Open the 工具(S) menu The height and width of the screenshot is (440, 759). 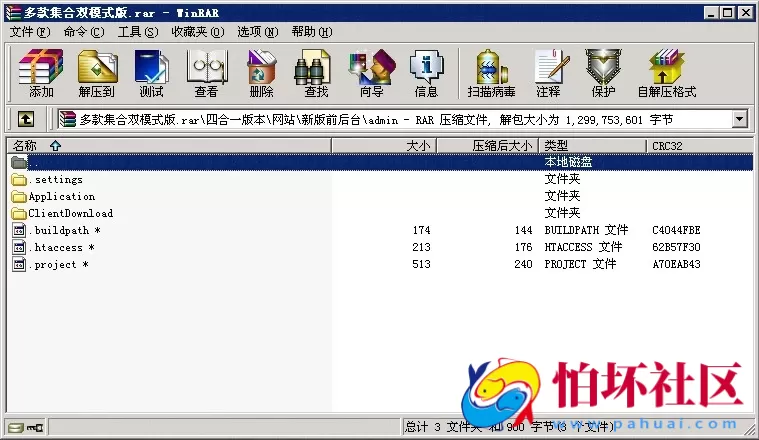pyautogui.click(x=138, y=32)
